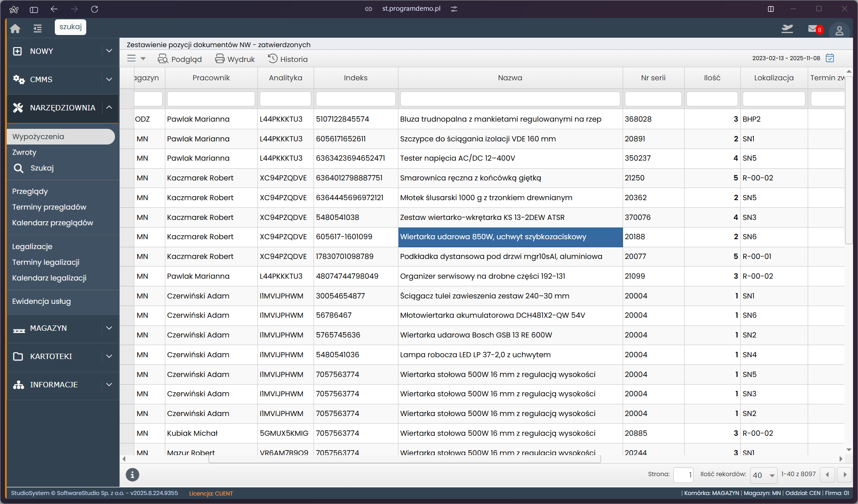Screen dimensions: 858x504
Task: Open the records per page dropdown
Action: 764,475
